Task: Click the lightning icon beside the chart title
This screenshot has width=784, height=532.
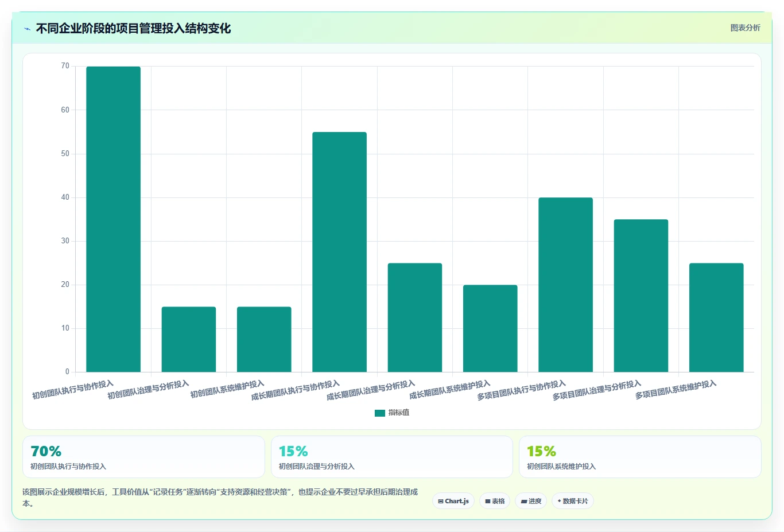Action: point(27,29)
